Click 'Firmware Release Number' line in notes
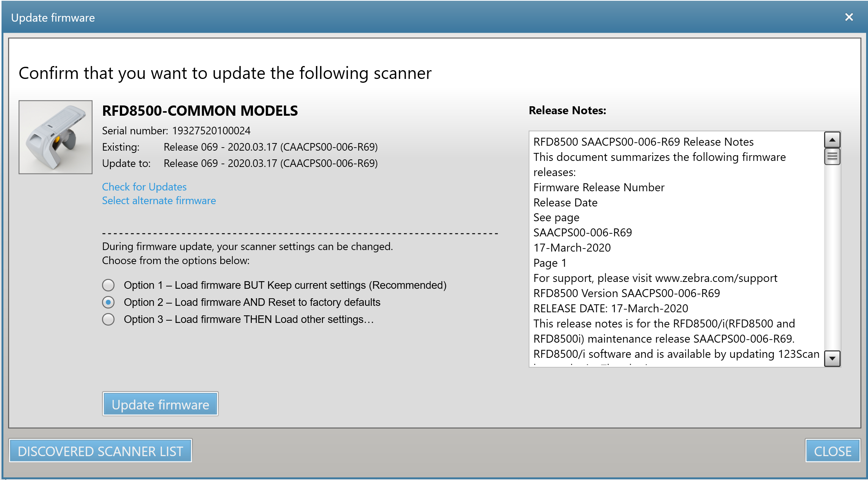Screen dimensions: 868x480 [x=599, y=187]
